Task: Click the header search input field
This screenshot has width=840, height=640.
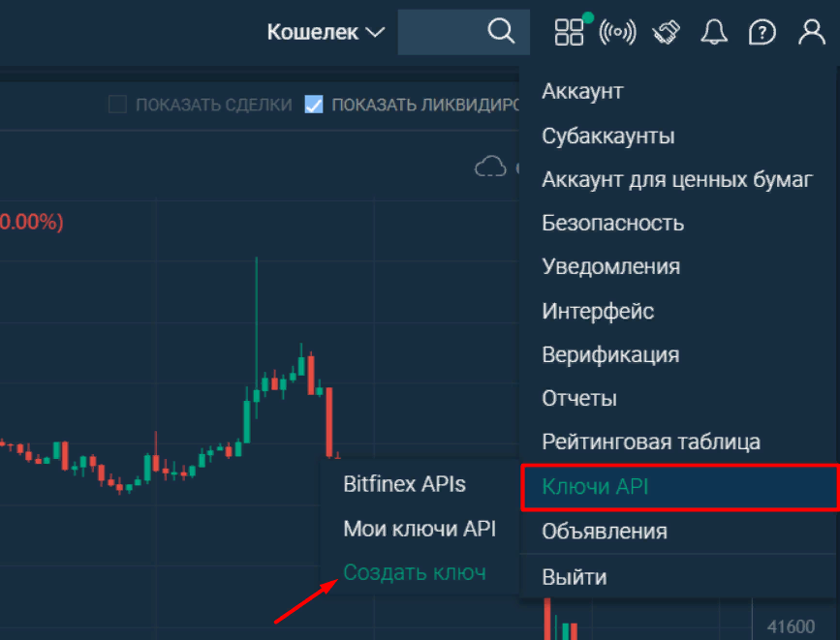Action: tap(441, 32)
